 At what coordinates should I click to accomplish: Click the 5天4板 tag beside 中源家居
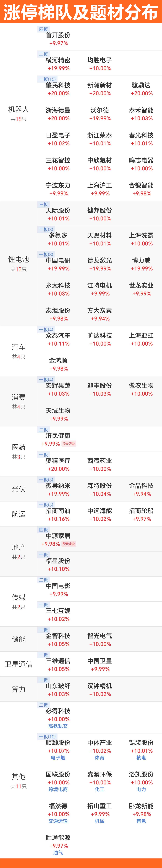pyautogui.click(x=69, y=544)
